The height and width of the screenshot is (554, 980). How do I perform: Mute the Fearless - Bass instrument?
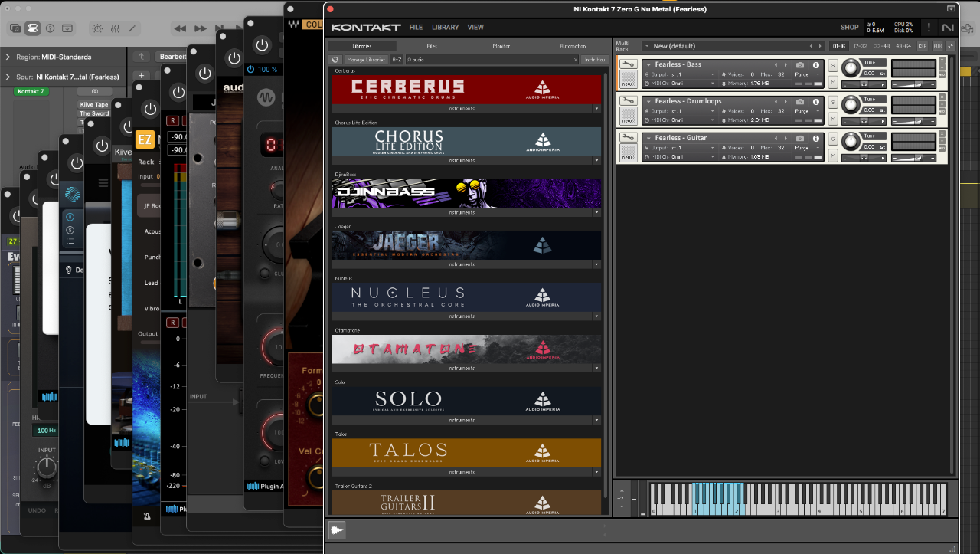[833, 82]
